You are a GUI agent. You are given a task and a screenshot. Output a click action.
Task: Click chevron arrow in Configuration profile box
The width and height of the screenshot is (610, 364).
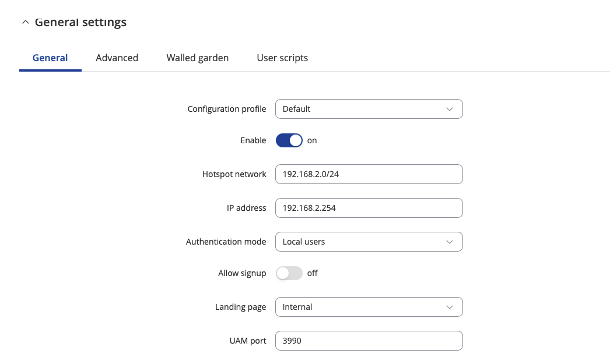449,109
